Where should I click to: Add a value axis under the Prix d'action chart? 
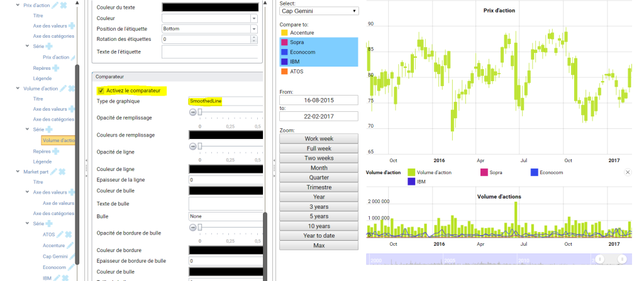tap(72, 26)
